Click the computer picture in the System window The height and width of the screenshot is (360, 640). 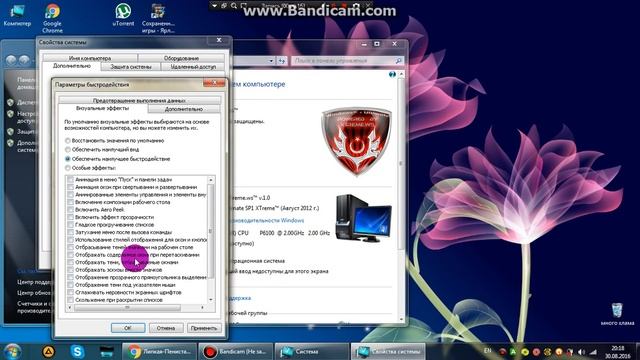point(363,218)
